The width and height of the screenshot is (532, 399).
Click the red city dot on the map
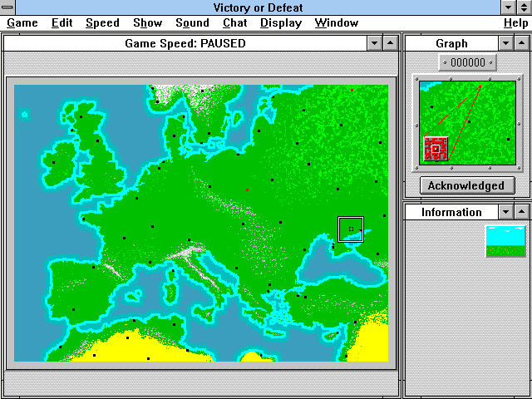(247, 190)
